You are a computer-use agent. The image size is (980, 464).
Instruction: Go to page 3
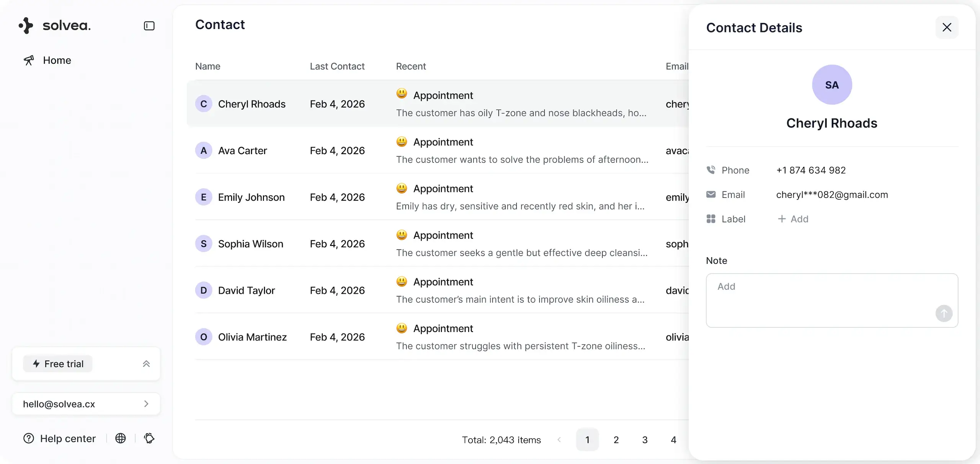[x=645, y=440]
